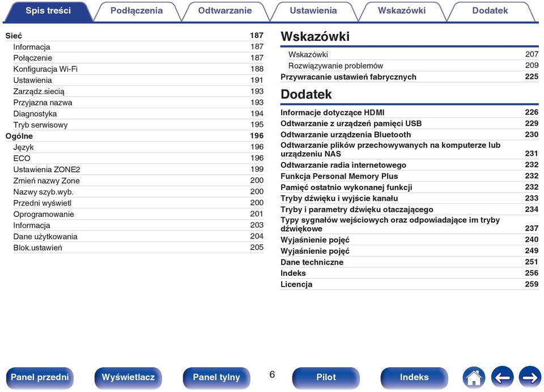
Task: Click the Panel przedni button
Action: pyautogui.click(x=40, y=377)
